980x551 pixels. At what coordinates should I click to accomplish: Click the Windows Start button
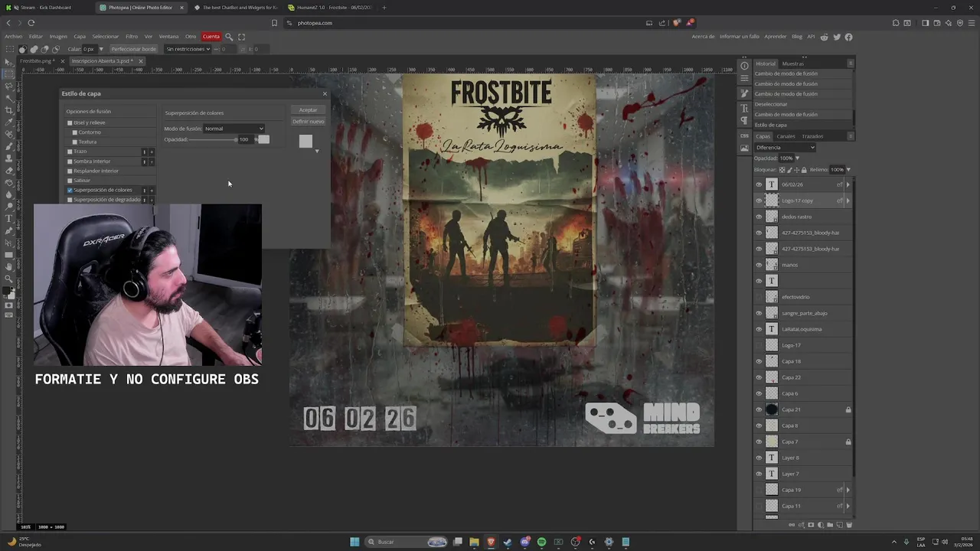pyautogui.click(x=354, y=542)
